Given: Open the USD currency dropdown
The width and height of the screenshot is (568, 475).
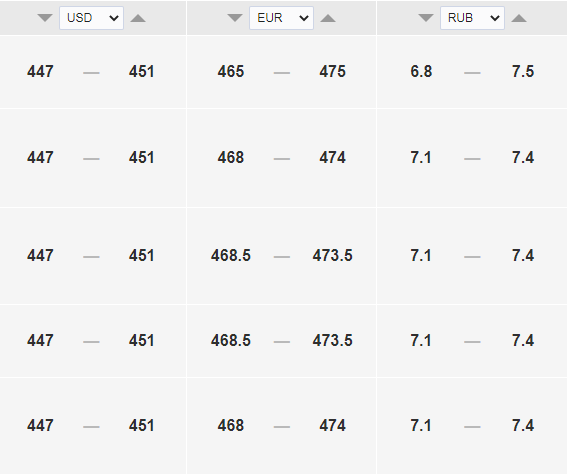Looking at the screenshot, I should (x=91, y=18).
